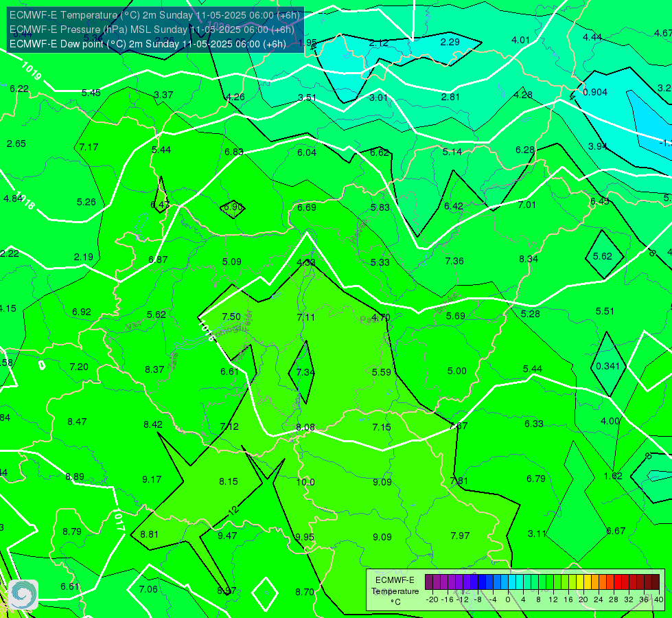
Task: Click the 8.34 grid value
Action: (x=529, y=259)
